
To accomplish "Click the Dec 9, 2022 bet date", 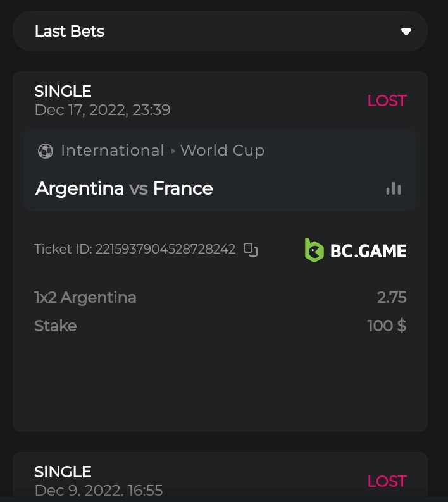I will [x=99, y=491].
